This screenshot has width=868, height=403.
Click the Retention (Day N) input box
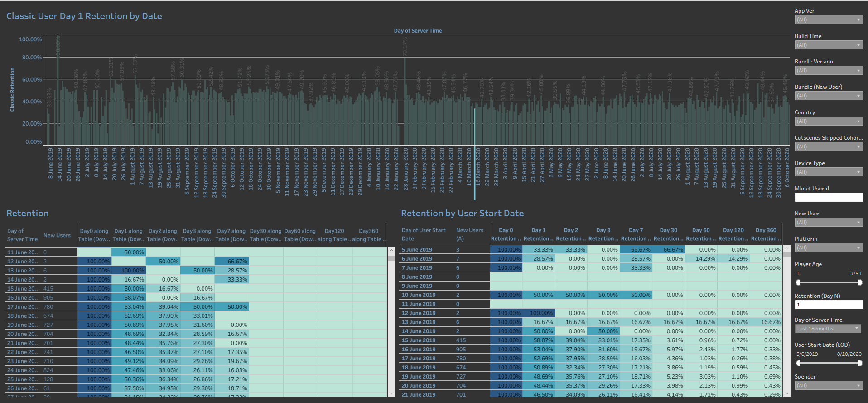pos(829,305)
